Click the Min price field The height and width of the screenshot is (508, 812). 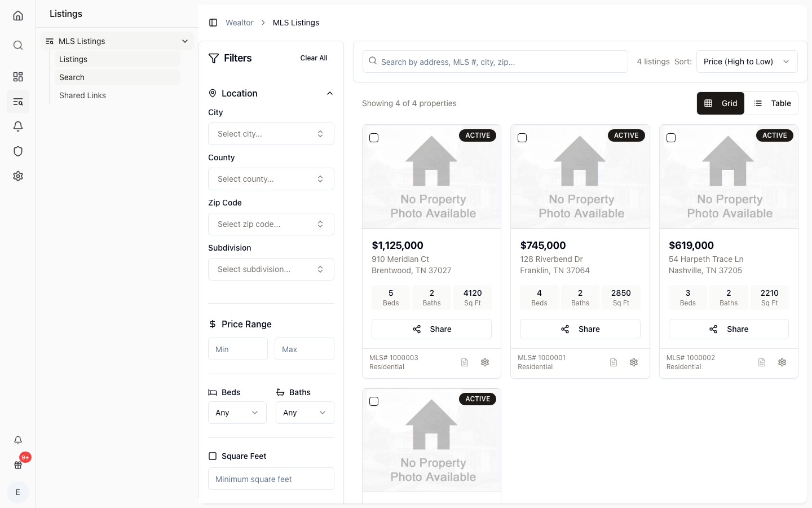click(x=238, y=349)
